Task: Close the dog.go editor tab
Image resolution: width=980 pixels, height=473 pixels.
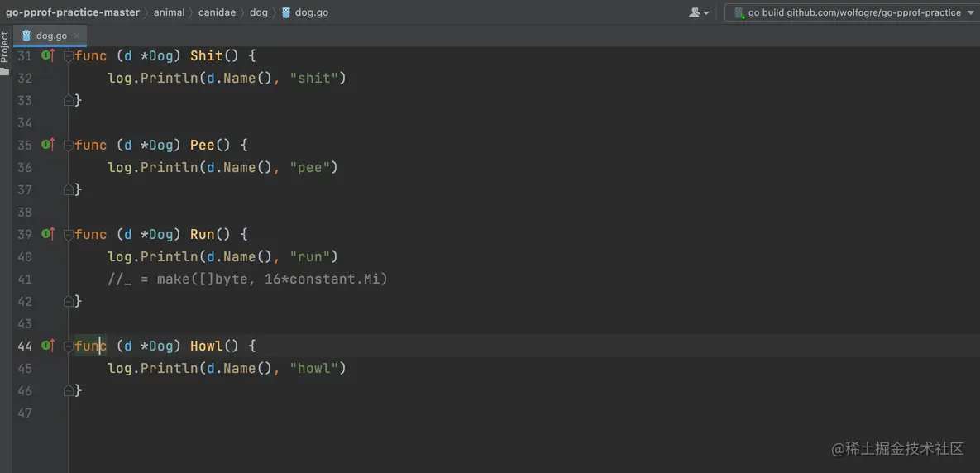Action: point(77,36)
